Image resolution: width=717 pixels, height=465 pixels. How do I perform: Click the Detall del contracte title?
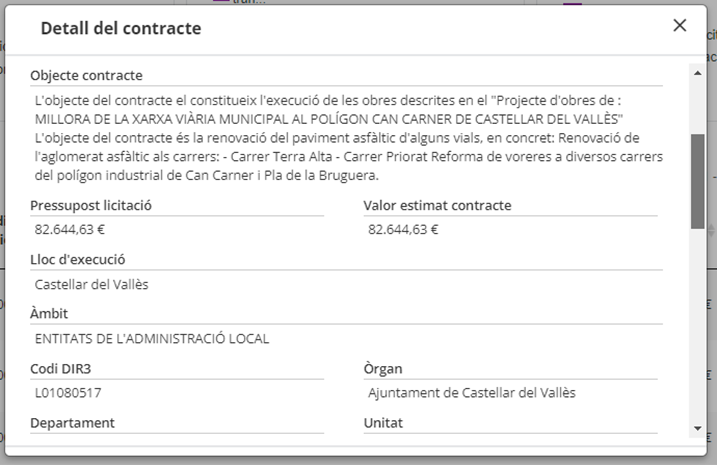coord(121,28)
